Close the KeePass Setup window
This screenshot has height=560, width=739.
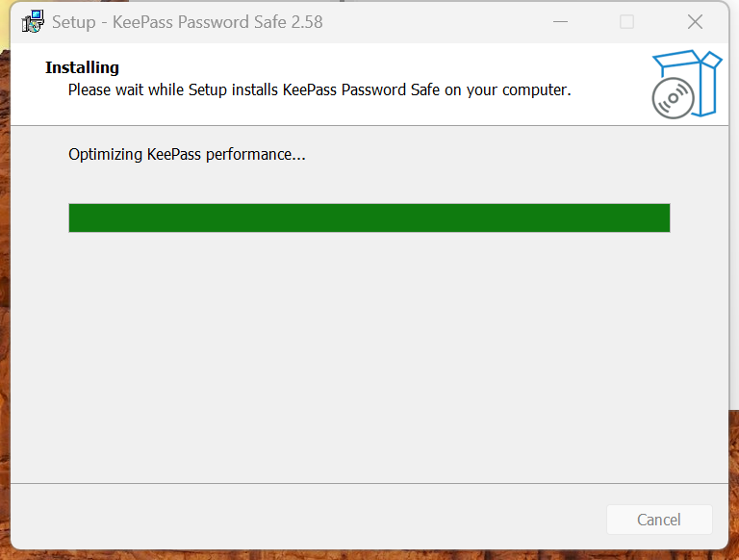pos(695,21)
